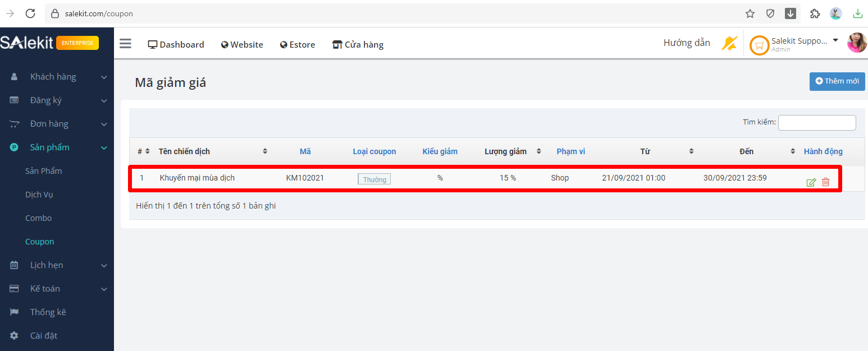Edit the Khuyến mại mùa dịch coupon
The width and height of the screenshot is (868, 351).
[811, 182]
